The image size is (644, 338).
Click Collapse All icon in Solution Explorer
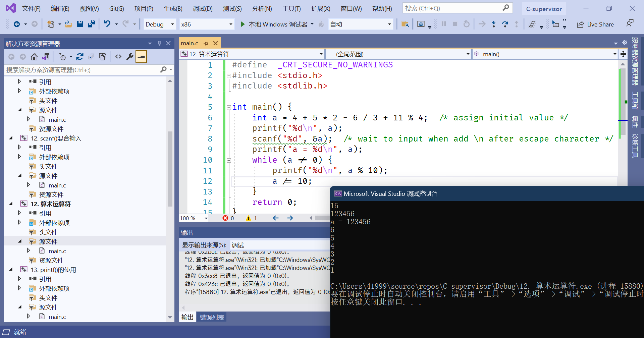91,57
